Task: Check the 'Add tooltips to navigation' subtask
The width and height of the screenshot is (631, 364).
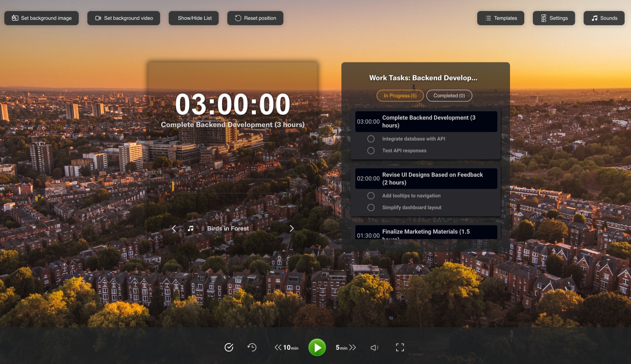Action: (371, 195)
